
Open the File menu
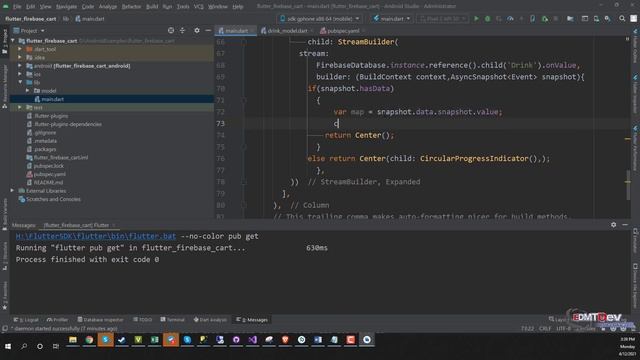[17, 7]
